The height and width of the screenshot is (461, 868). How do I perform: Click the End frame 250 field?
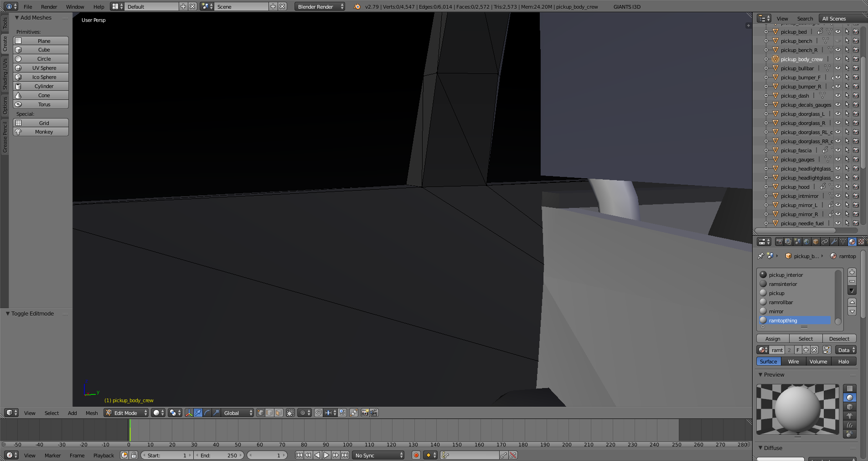pyautogui.click(x=219, y=455)
